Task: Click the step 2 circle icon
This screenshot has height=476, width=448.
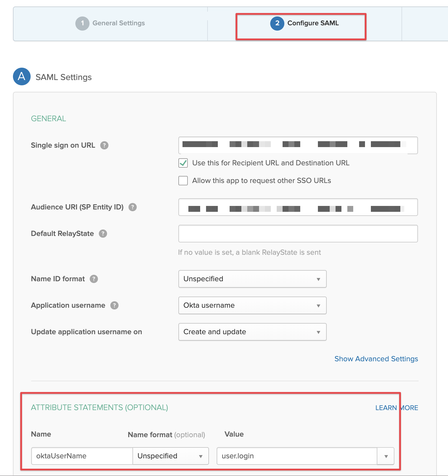Action: point(277,23)
